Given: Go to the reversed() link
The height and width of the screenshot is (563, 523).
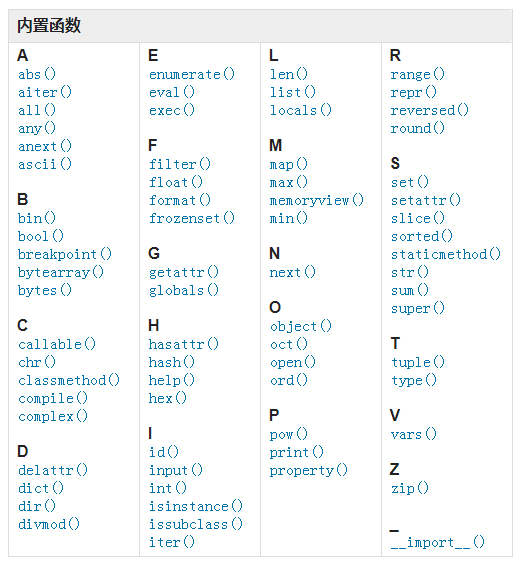Looking at the screenshot, I should (429, 110).
